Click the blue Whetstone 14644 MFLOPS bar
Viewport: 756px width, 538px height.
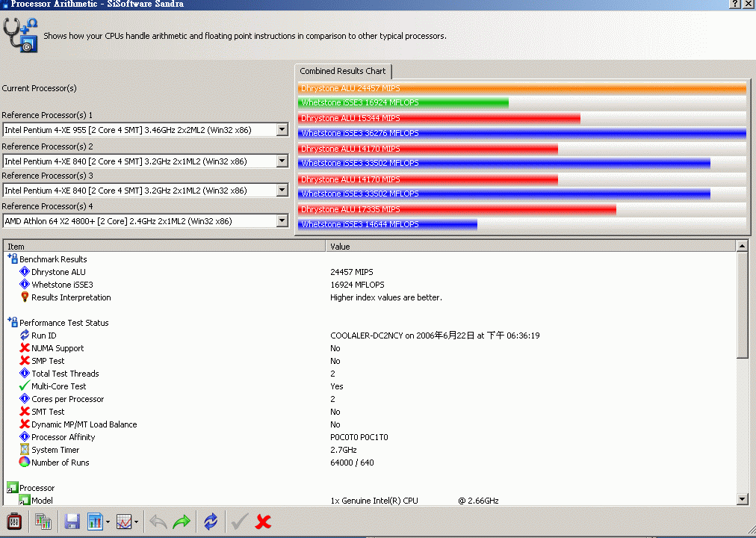pyautogui.click(x=388, y=224)
